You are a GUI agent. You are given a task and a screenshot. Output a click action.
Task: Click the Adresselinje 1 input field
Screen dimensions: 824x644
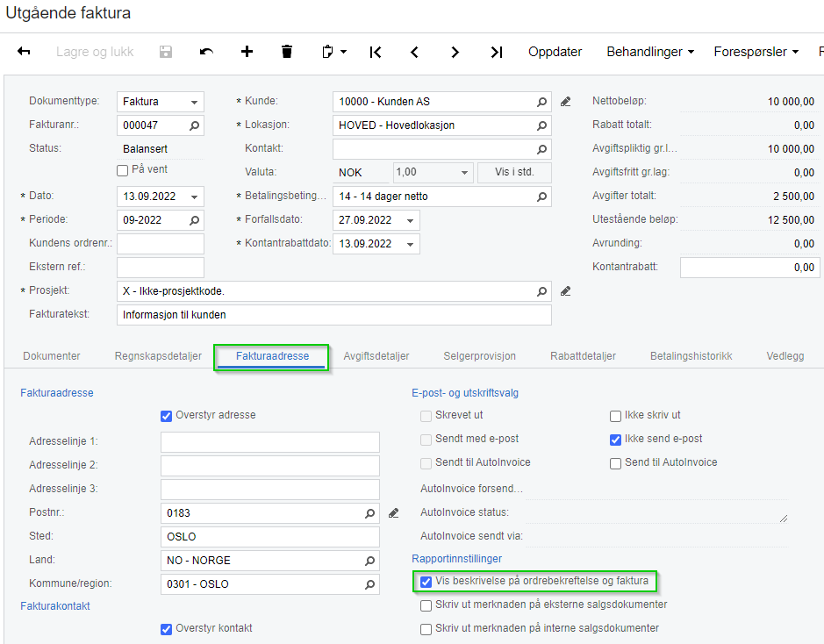269,442
